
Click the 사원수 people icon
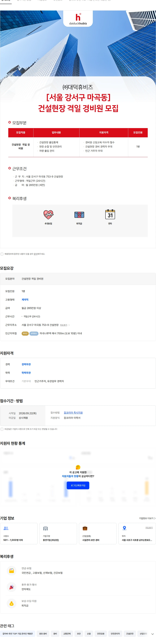pos(6,528)
